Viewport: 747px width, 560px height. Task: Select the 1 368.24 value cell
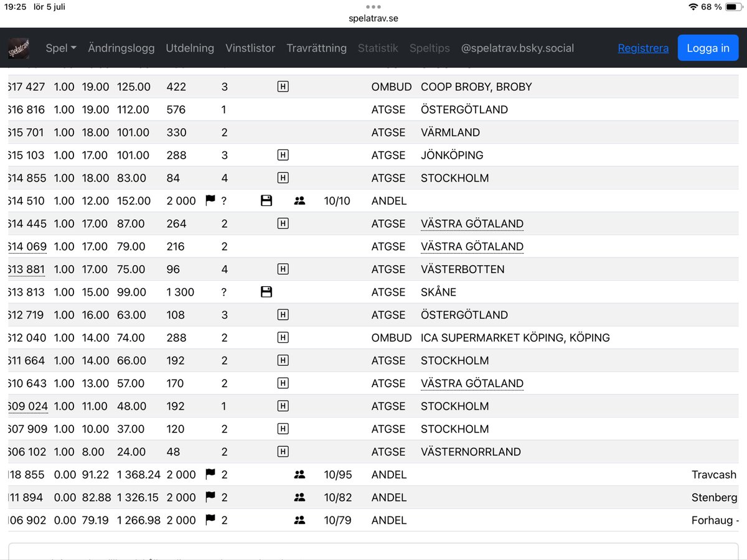click(139, 475)
